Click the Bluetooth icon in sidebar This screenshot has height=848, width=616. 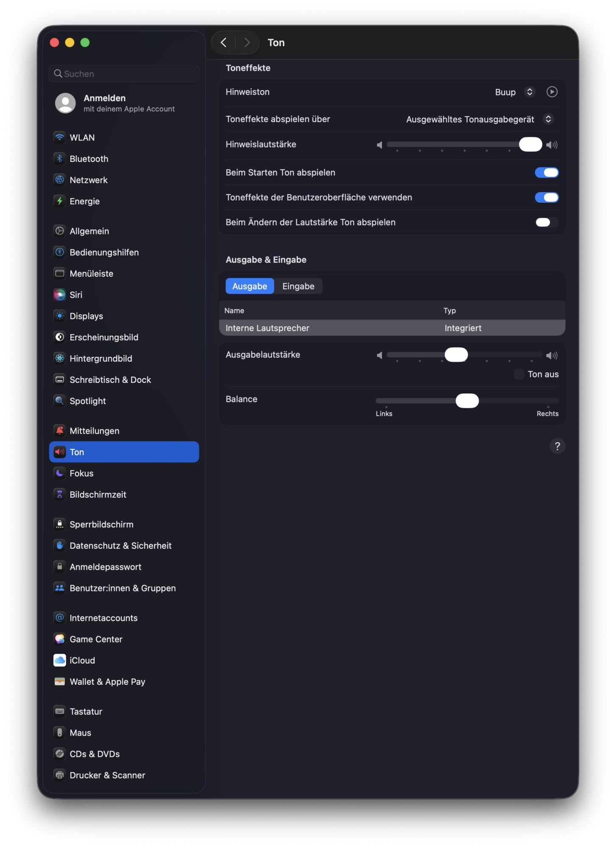pyautogui.click(x=60, y=159)
